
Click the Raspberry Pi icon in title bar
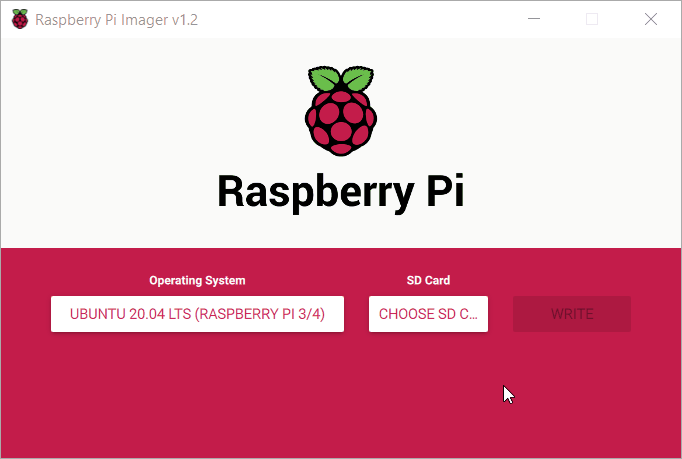click(x=20, y=19)
